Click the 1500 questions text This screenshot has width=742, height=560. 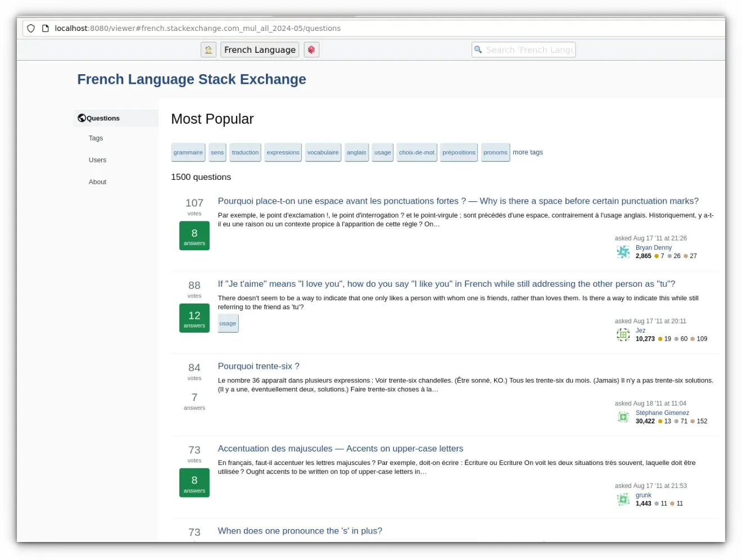[201, 177]
